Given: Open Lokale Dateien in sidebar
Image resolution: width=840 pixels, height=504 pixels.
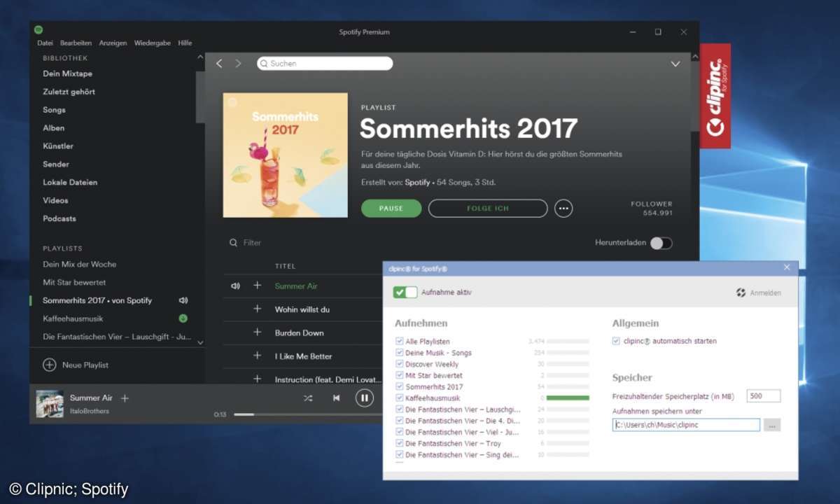Looking at the screenshot, I should tap(70, 183).
